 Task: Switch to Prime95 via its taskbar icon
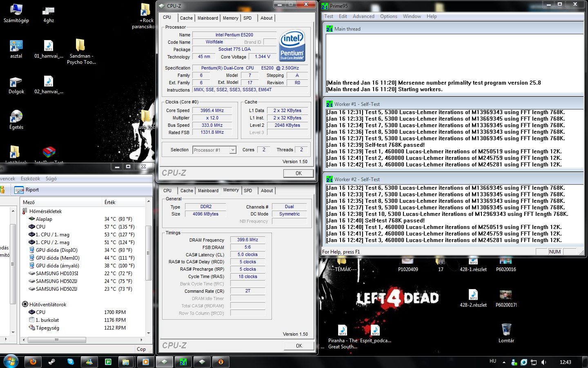[x=183, y=362]
